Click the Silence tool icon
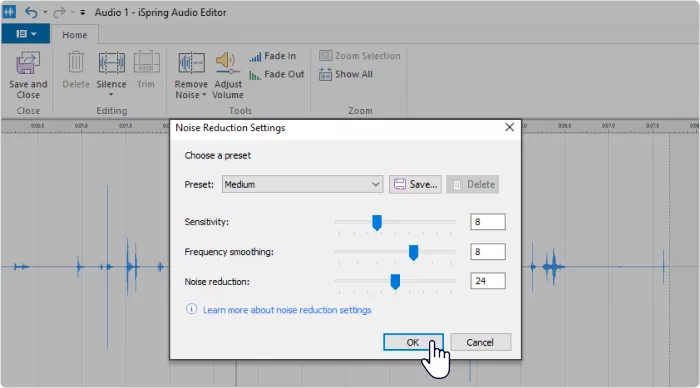This screenshot has height=388, width=700. 111,63
